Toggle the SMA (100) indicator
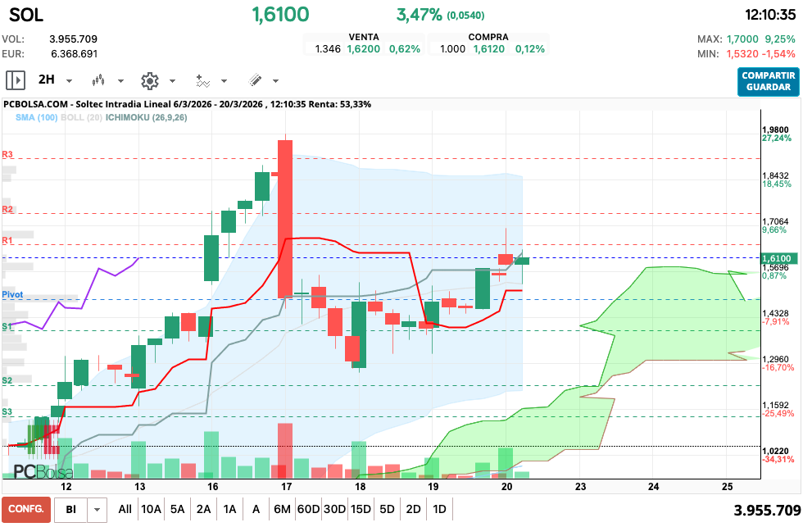The width and height of the screenshot is (812, 527). 36,118
